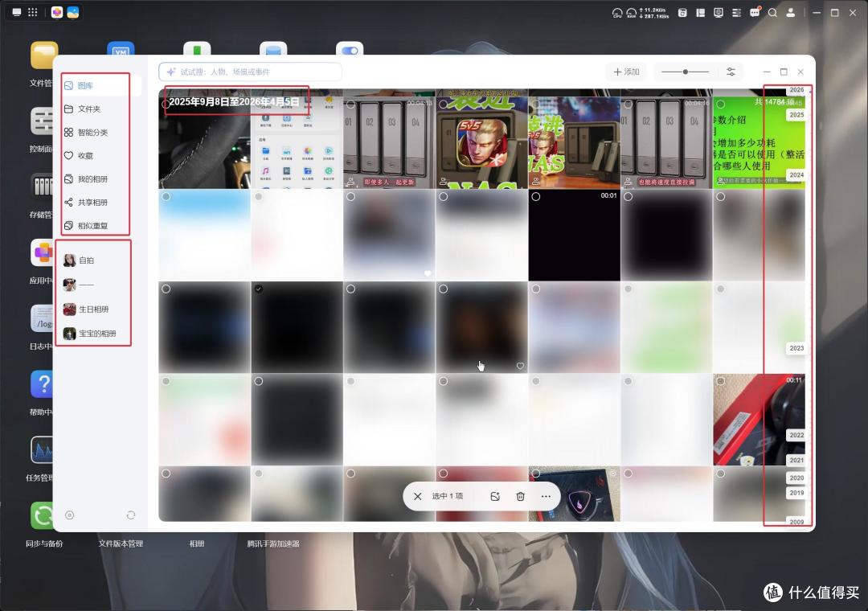Open the CPU usage monitor icon
This screenshot has height=611, width=868.
617,13
